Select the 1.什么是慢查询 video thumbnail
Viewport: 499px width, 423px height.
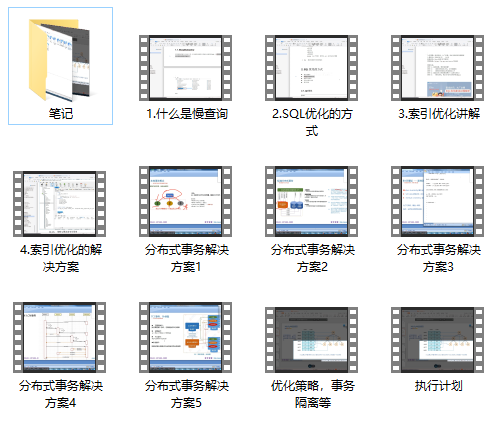185,68
